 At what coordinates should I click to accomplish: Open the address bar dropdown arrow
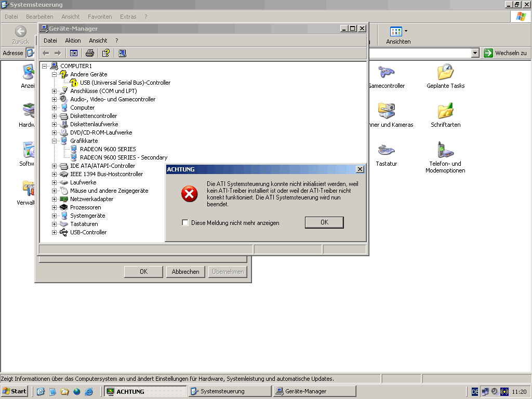(x=475, y=53)
